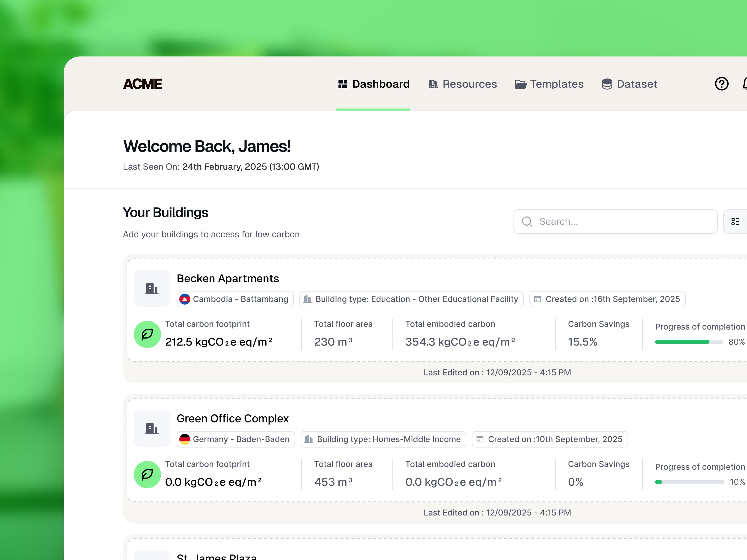Click the Germany flag icon
Image resolution: width=747 pixels, height=560 pixels.
coord(185,439)
